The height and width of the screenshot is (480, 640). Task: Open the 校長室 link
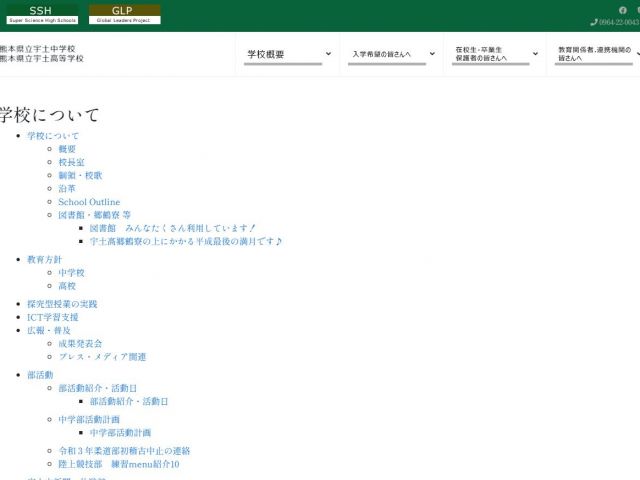[x=71, y=162]
